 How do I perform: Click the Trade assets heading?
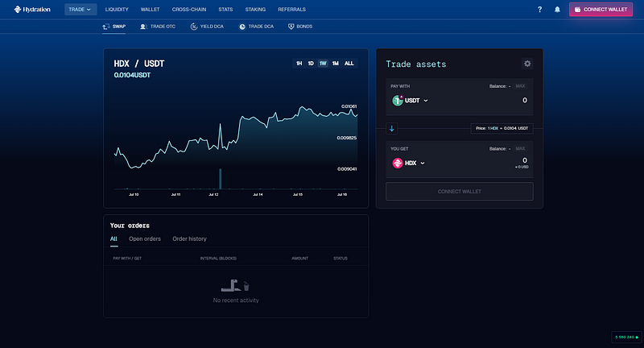click(x=415, y=64)
